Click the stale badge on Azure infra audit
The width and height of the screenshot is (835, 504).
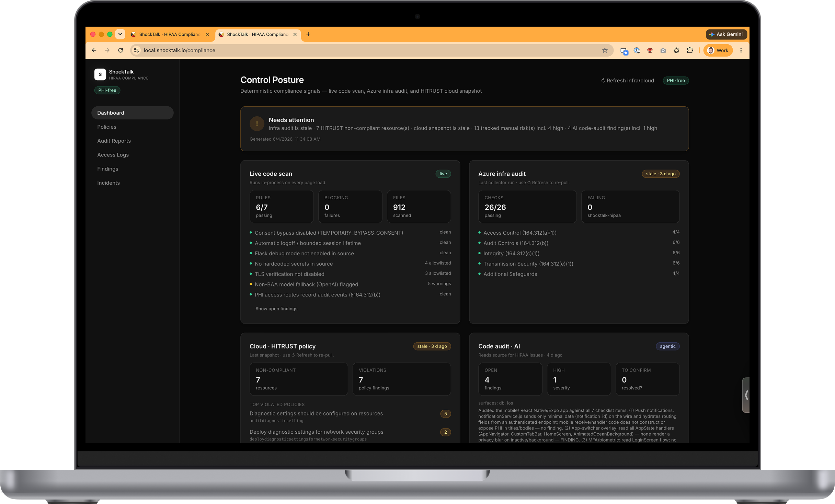(661, 174)
